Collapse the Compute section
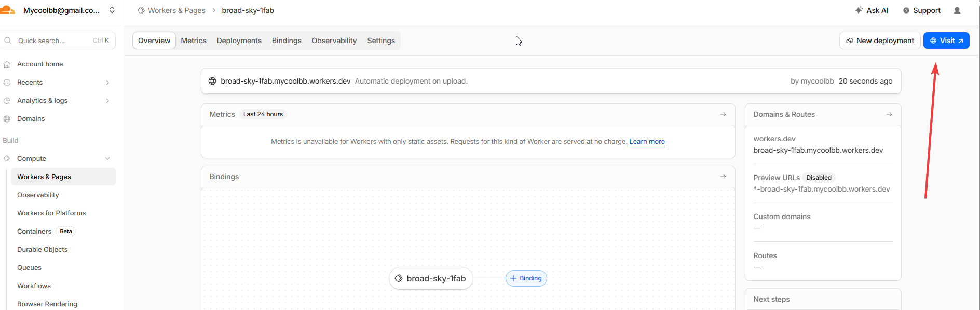This screenshot has height=310, width=980. click(x=107, y=159)
